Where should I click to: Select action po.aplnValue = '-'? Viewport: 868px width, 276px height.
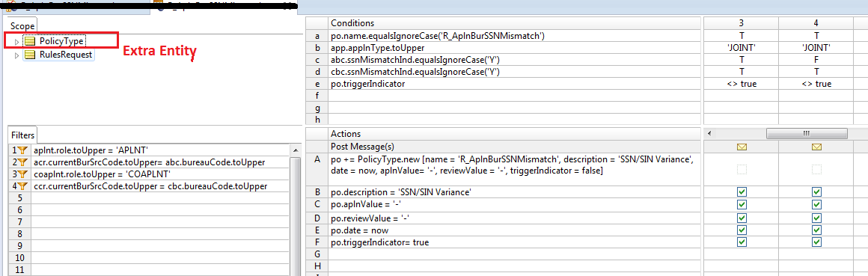[365, 205]
